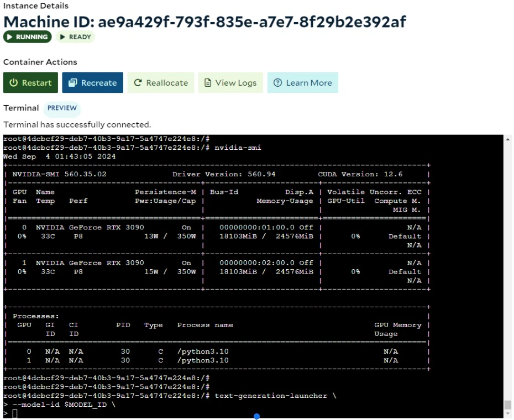
Task: Click the terminal scrollbar thumb
Action: (x=508, y=405)
